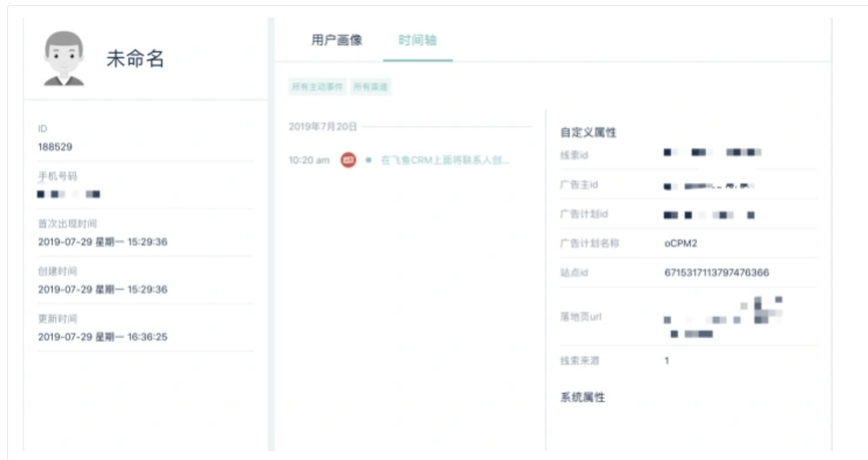Select the 时间轴 tab

pyautogui.click(x=417, y=40)
